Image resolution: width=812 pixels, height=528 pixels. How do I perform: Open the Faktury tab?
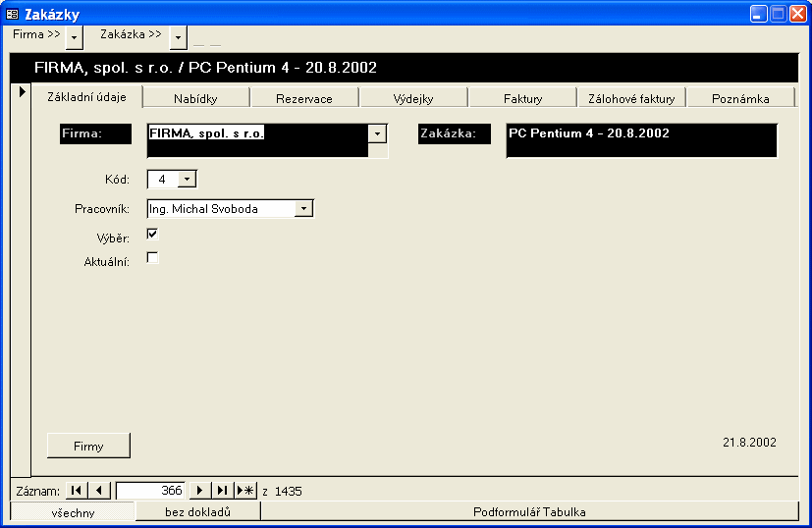coord(522,98)
